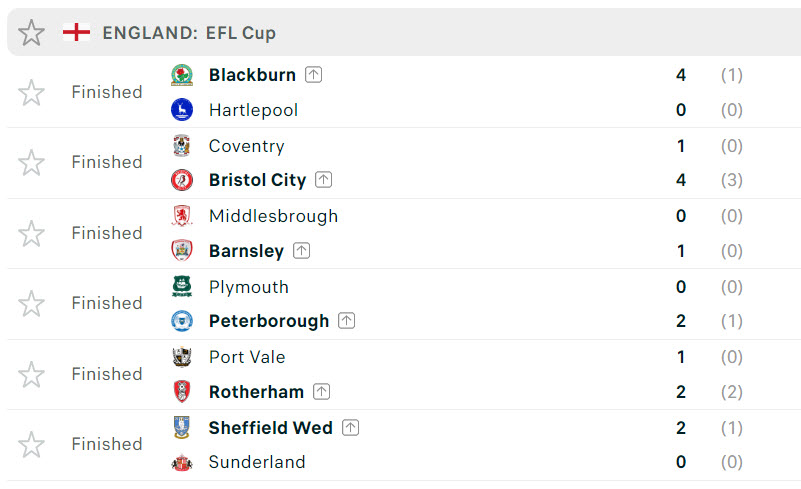Click the Finished status of Middlesbrough match

click(107, 233)
